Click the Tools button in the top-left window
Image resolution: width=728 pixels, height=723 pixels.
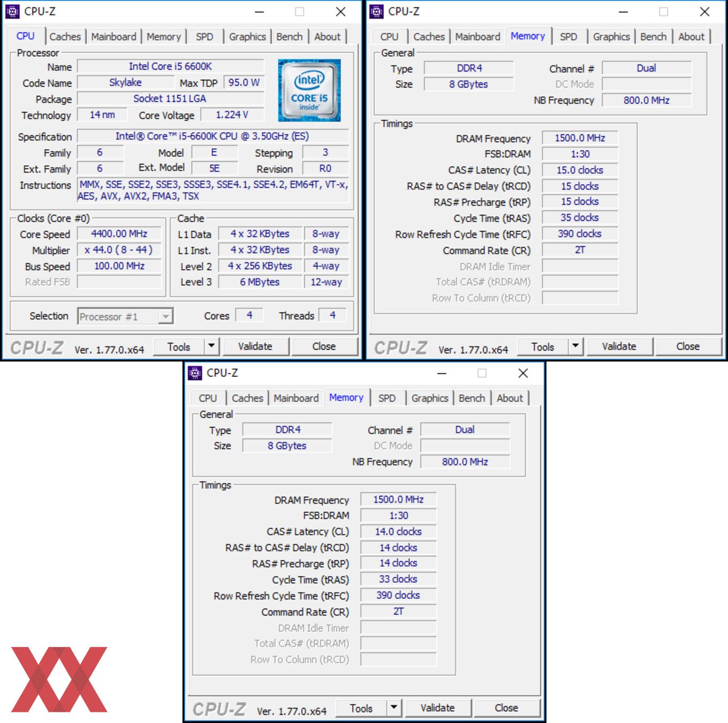(x=179, y=347)
